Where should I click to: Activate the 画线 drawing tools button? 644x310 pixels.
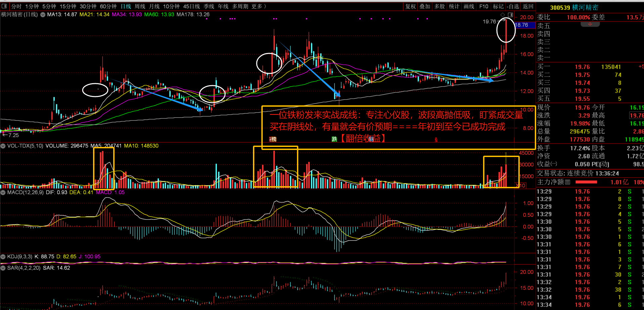click(x=469, y=6)
